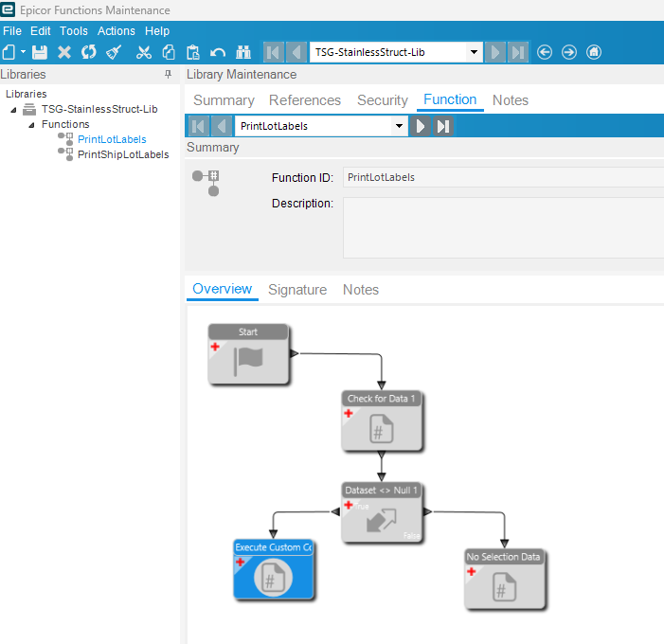Open the Actions menu
The image size is (664, 644).
coord(117,31)
